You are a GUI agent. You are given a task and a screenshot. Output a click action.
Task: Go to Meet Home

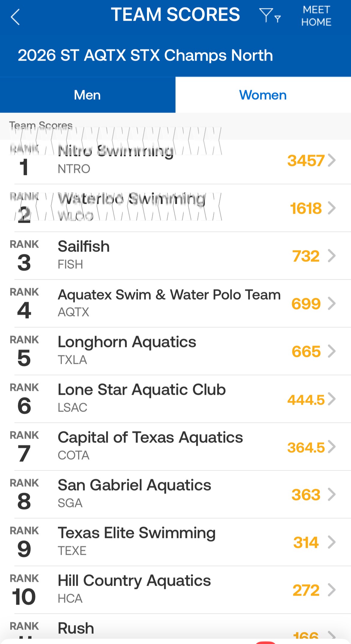(x=316, y=16)
